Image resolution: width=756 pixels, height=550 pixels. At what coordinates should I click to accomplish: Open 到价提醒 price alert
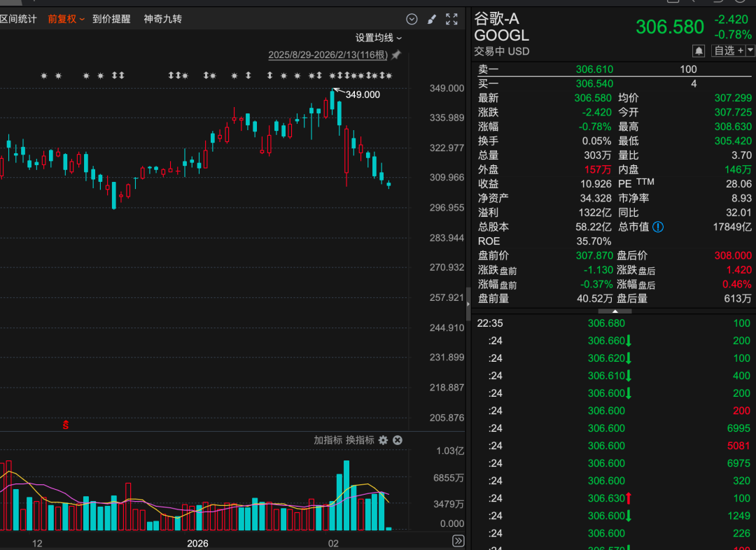(x=111, y=20)
